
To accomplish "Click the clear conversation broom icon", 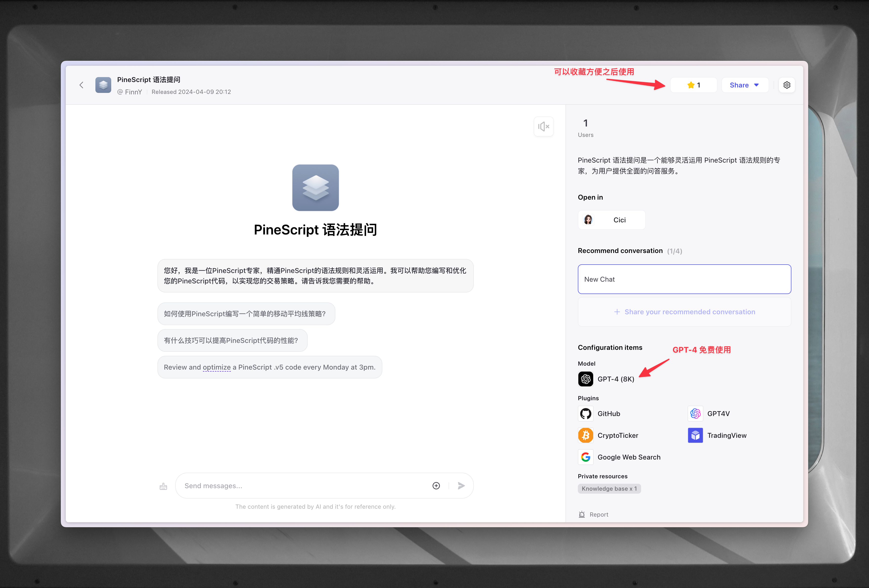I will point(163,486).
